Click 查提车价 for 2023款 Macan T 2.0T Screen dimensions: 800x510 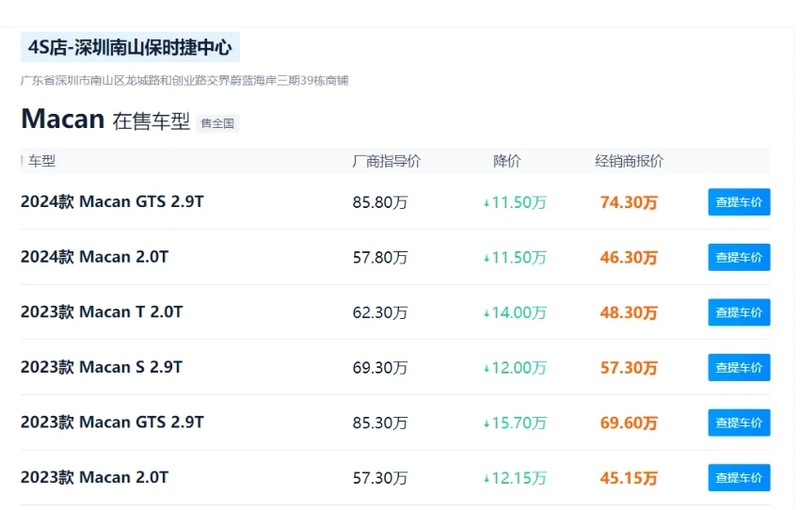[739, 312]
